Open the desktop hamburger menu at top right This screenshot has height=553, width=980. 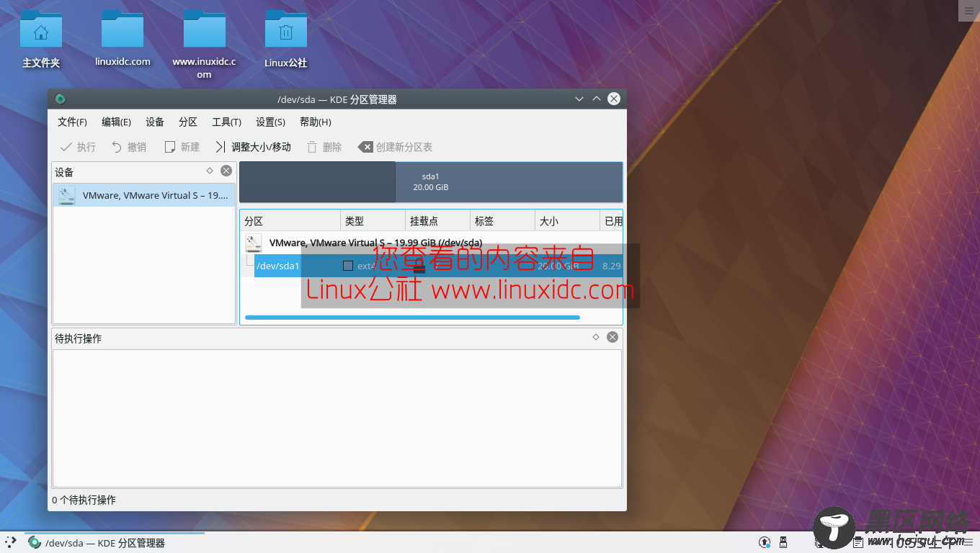(968, 10)
